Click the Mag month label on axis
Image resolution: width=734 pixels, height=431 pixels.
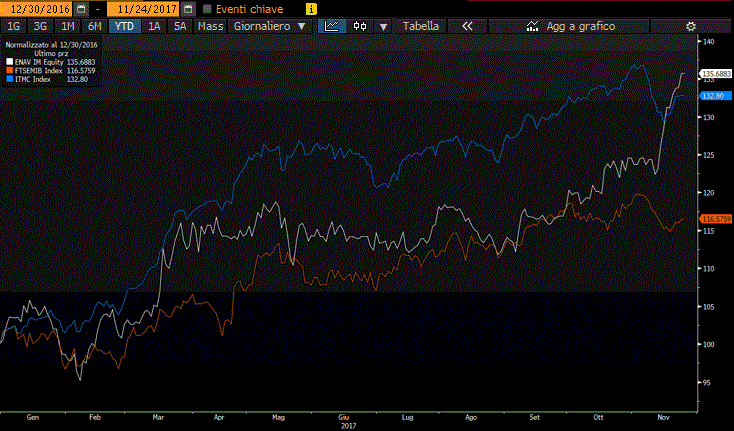[x=279, y=417]
